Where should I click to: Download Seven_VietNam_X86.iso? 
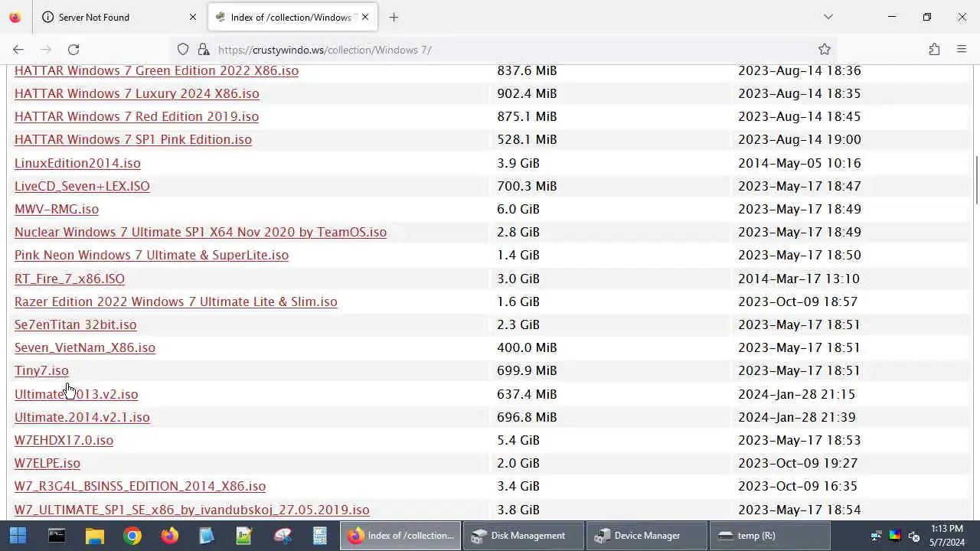point(85,347)
